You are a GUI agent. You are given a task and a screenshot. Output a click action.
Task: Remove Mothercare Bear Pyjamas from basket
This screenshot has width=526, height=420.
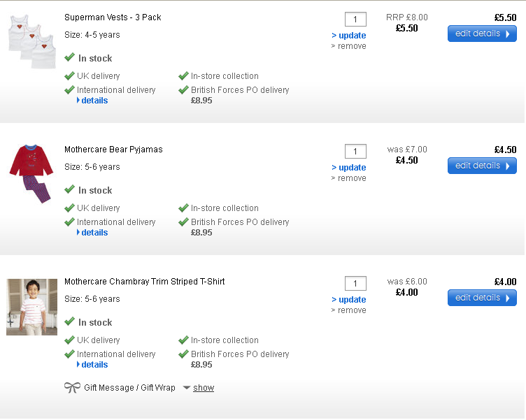coord(349,178)
